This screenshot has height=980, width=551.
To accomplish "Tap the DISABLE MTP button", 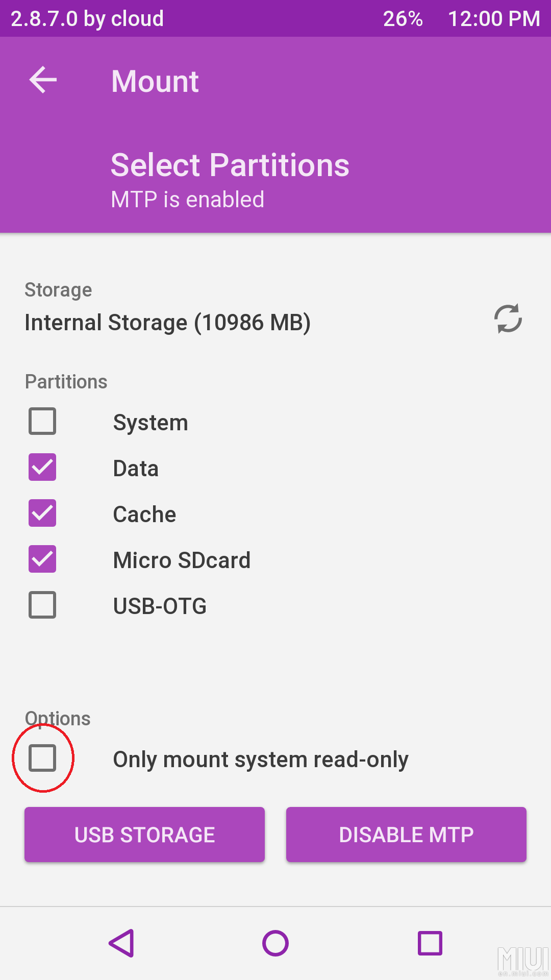I will 406,835.
